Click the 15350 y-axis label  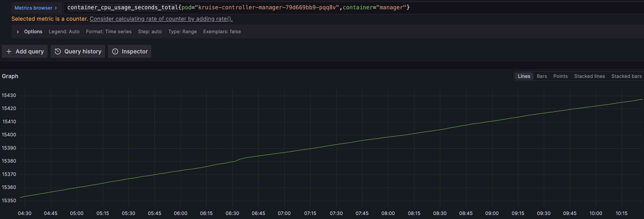click(x=9, y=201)
